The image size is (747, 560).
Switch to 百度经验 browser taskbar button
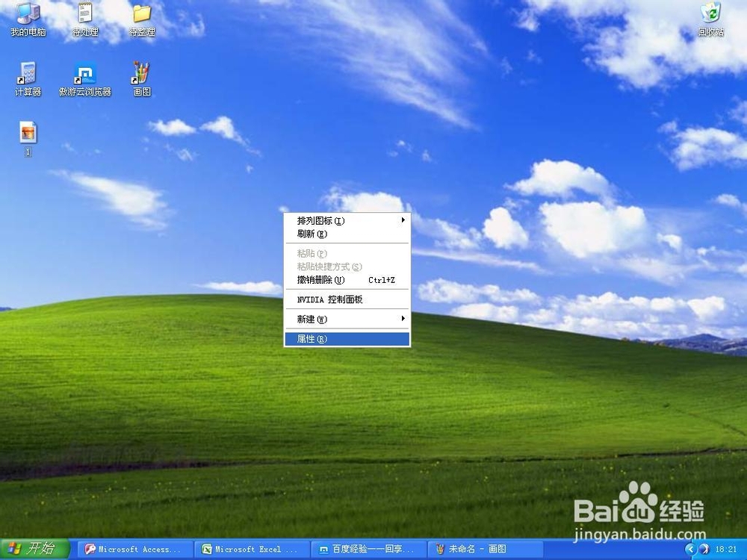(x=368, y=549)
